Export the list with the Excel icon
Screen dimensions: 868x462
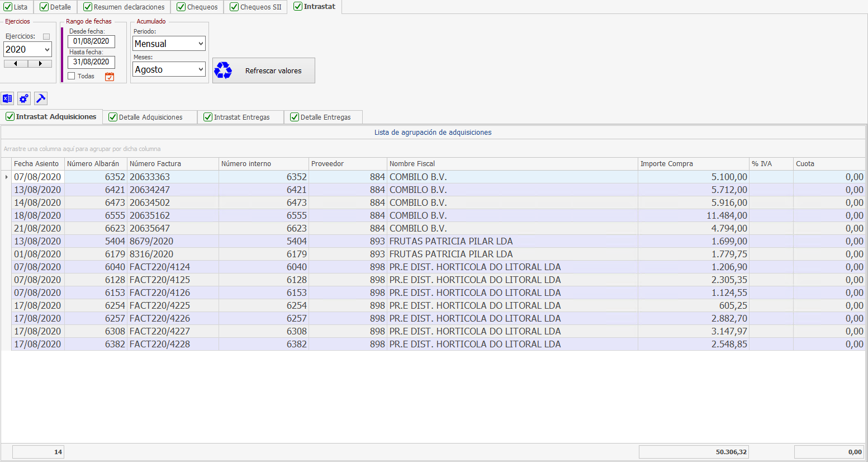pyautogui.click(x=7, y=99)
